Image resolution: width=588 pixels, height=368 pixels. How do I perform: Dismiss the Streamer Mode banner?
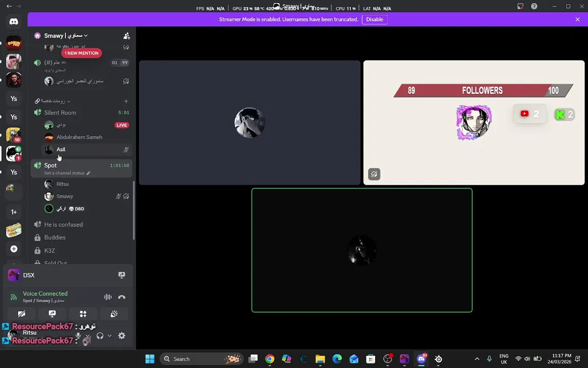coord(577,19)
